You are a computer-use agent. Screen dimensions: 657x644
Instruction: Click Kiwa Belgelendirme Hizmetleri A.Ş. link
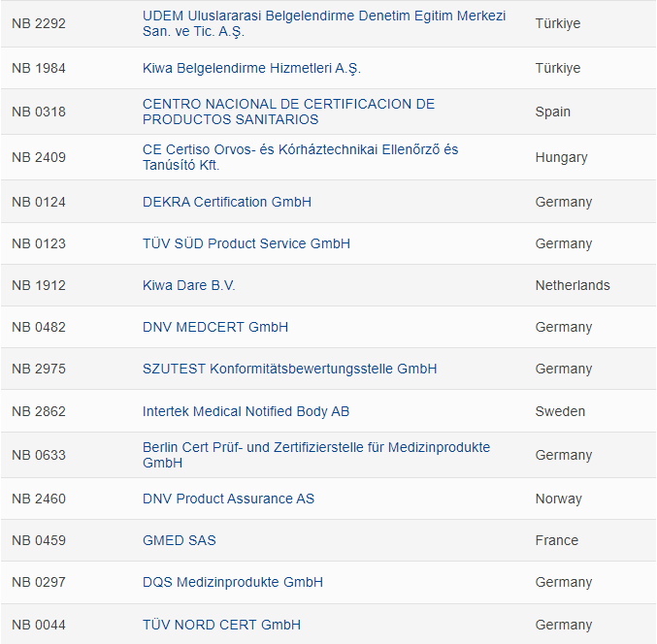tap(251, 68)
